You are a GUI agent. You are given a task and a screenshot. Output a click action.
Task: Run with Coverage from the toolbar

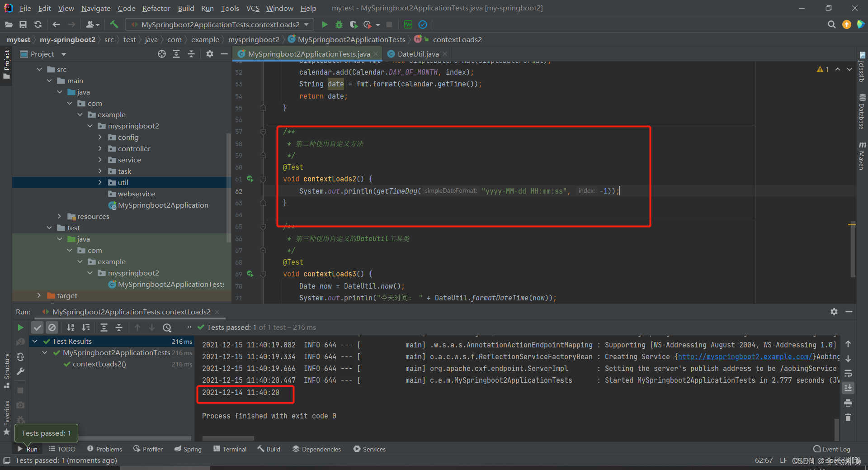(x=354, y=24)
